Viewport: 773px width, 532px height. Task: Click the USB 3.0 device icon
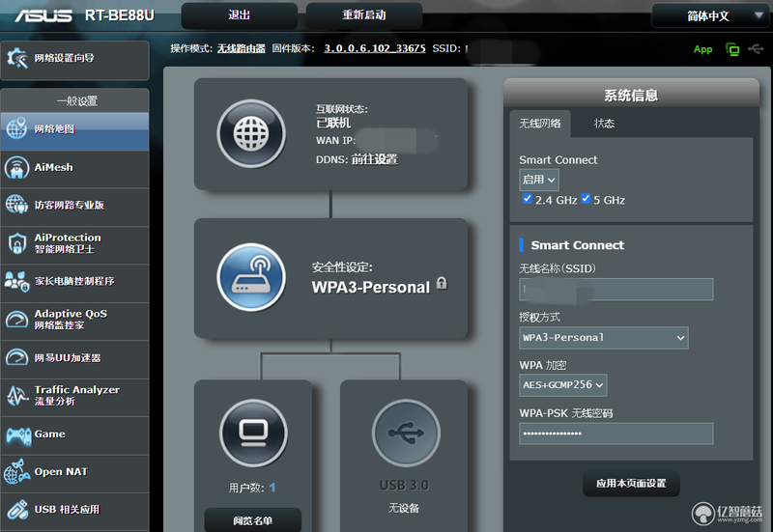(x=406, y=434)
